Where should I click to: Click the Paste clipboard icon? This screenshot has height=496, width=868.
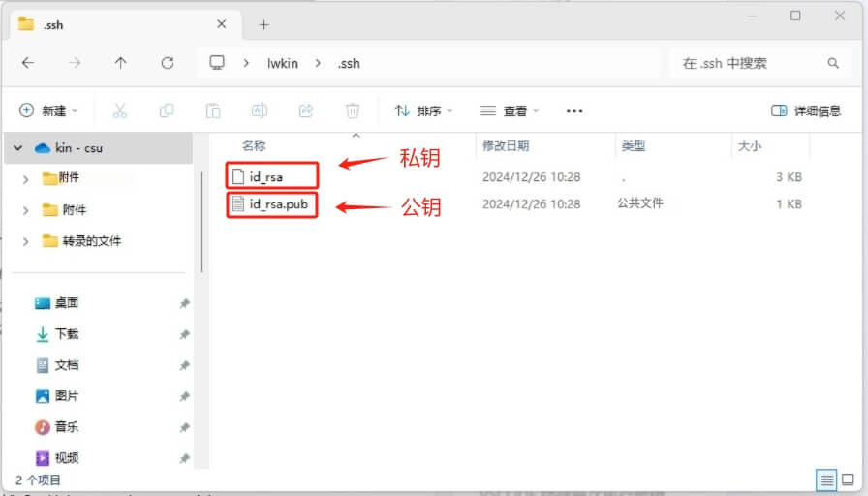point(213,111)
